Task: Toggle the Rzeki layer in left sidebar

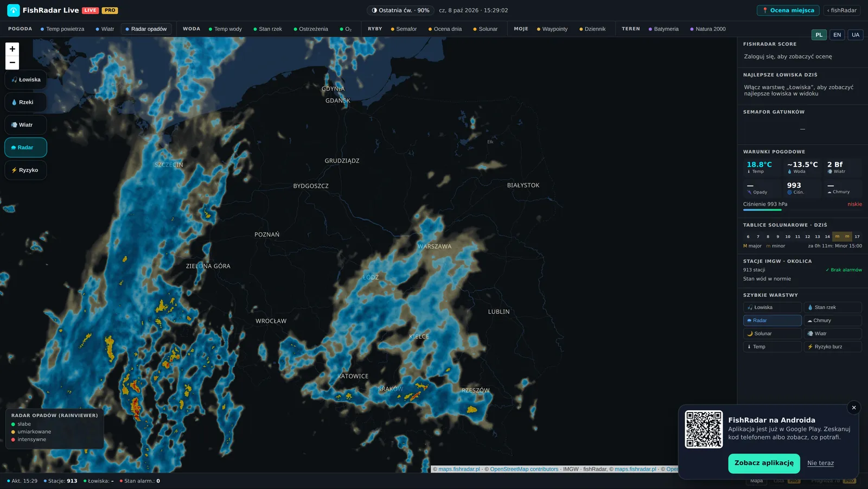Action: pos(25,102)
